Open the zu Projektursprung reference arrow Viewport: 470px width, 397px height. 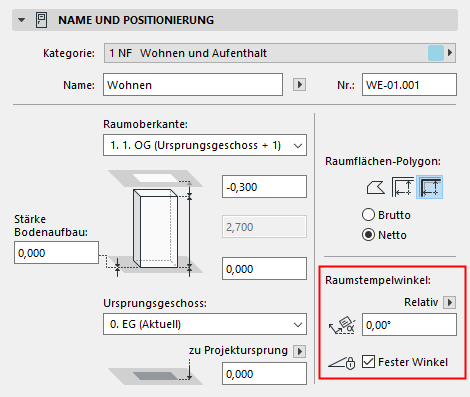point(299,351)
